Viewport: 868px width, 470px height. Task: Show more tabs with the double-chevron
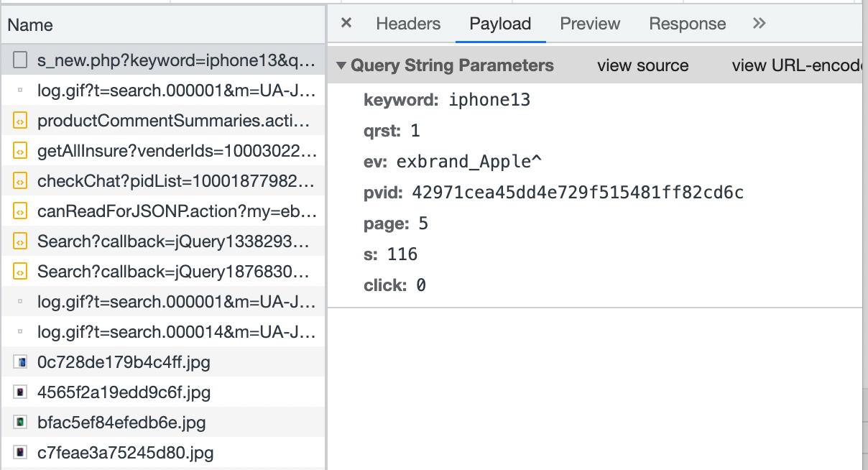pyautogui.click(x=759, y=23)
